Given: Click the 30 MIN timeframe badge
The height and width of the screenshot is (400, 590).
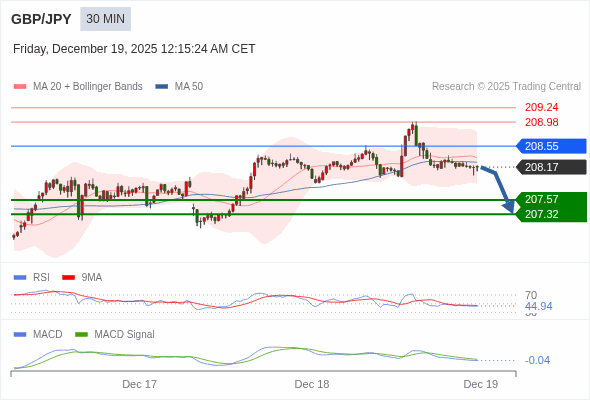Looking at the screenshot, I should tap(105, 19).
